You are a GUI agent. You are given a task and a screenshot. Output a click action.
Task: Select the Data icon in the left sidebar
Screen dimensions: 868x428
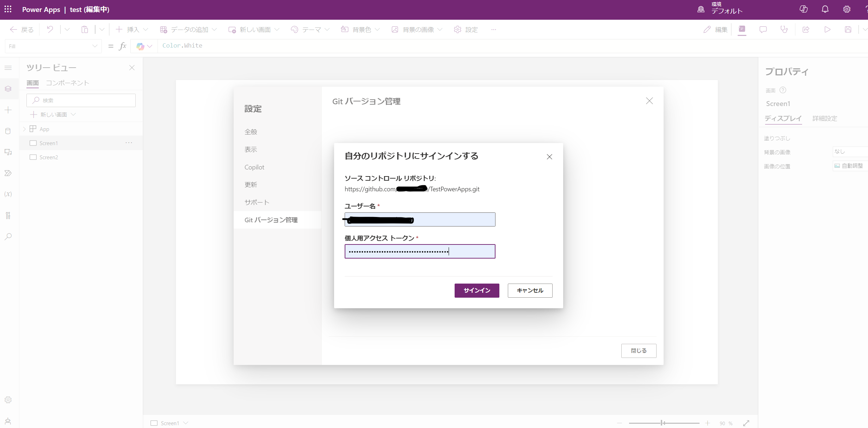[x=8, y=131]
